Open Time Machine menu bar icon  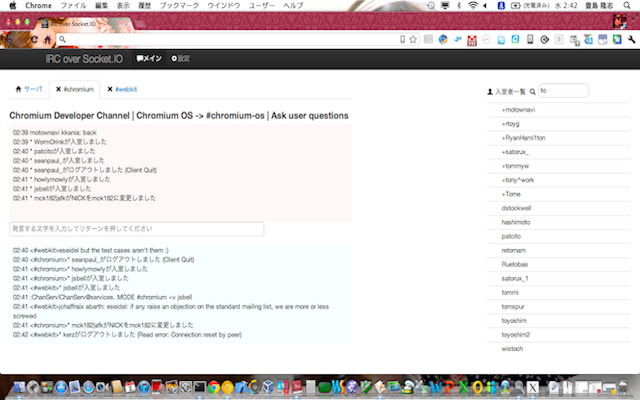tap(431, 5)
